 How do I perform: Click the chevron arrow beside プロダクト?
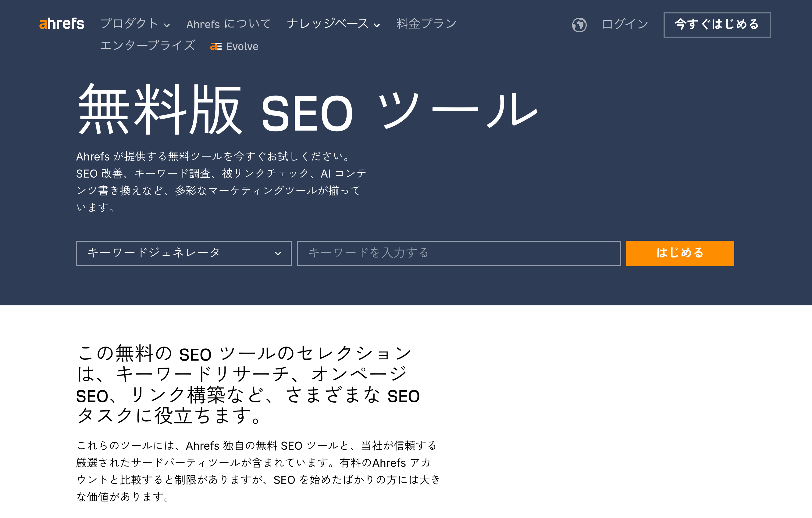tap(167, 25)
